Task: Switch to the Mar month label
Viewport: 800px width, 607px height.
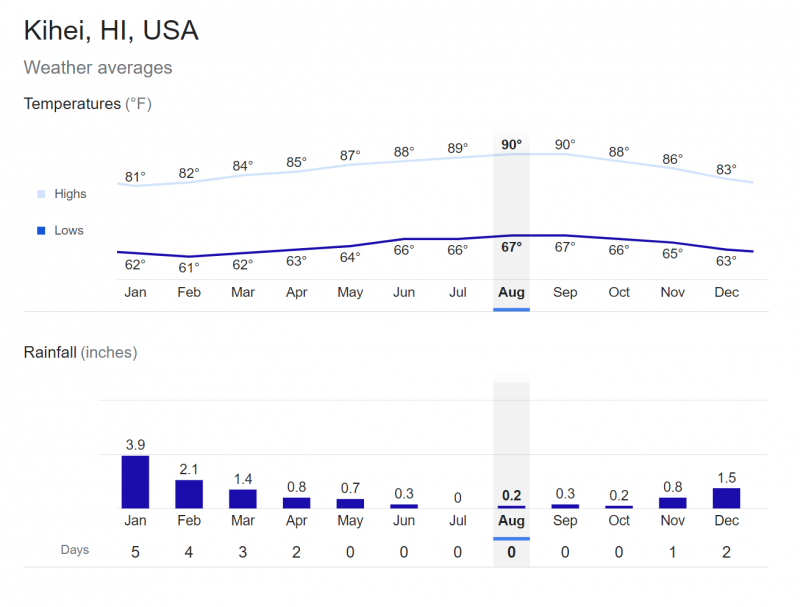Action: click(x=243, y=292)
